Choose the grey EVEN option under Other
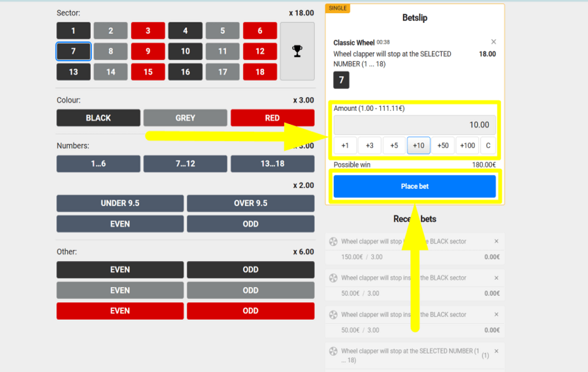This screenshot has height=372, width=588. pos(120,290)
